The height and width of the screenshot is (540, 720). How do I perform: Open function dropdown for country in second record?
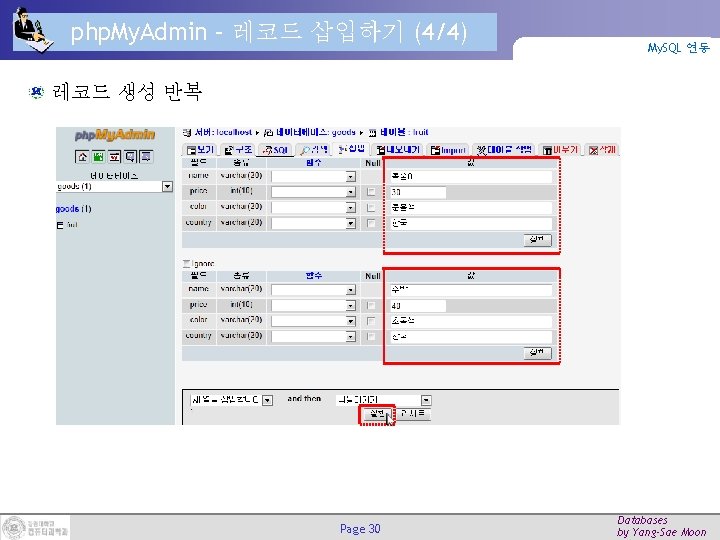coord(314,337)
